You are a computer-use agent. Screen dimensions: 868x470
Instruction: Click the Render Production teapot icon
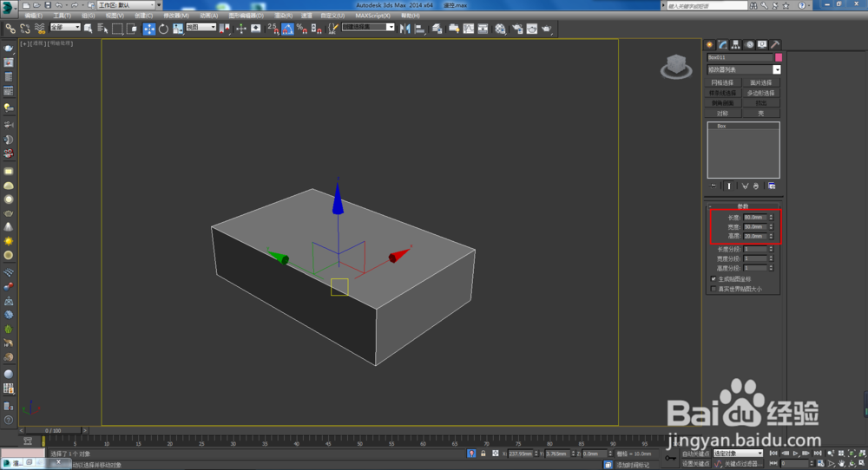pos(546,29)
